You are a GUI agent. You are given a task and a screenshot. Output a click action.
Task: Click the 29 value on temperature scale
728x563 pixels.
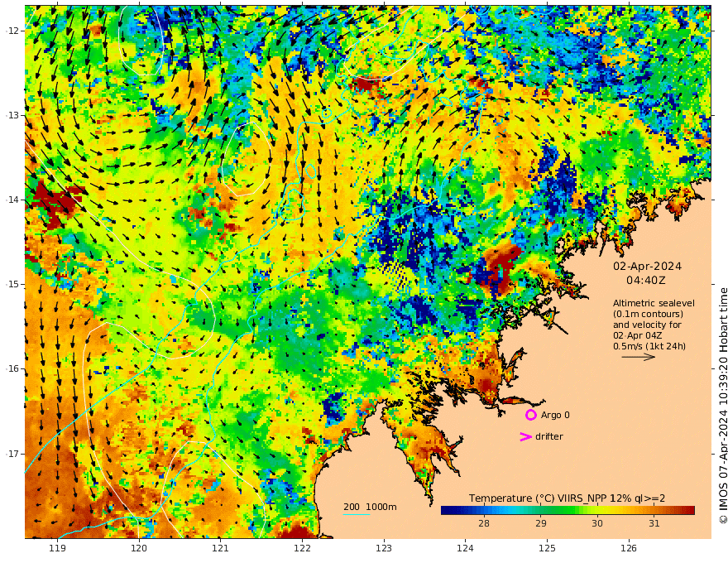pyautogui.click(x=540, y=523)
